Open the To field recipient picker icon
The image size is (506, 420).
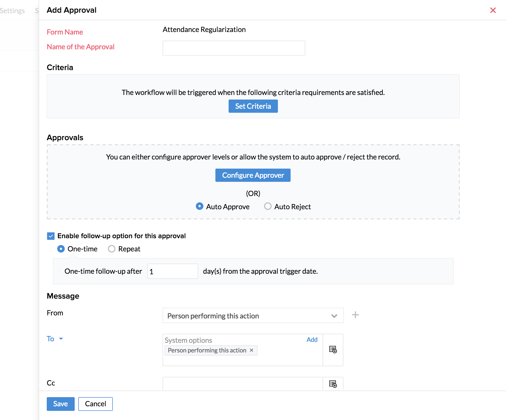click(x=333, y=349)
